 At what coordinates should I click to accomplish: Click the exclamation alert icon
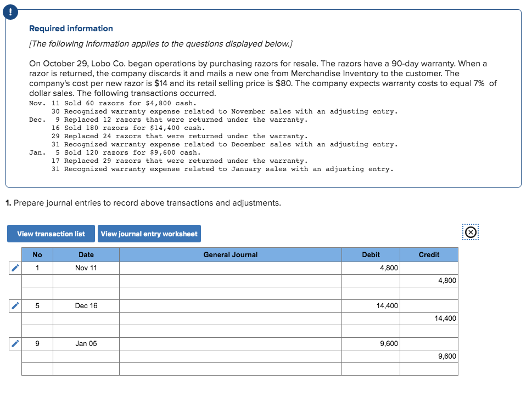point(10,12)
